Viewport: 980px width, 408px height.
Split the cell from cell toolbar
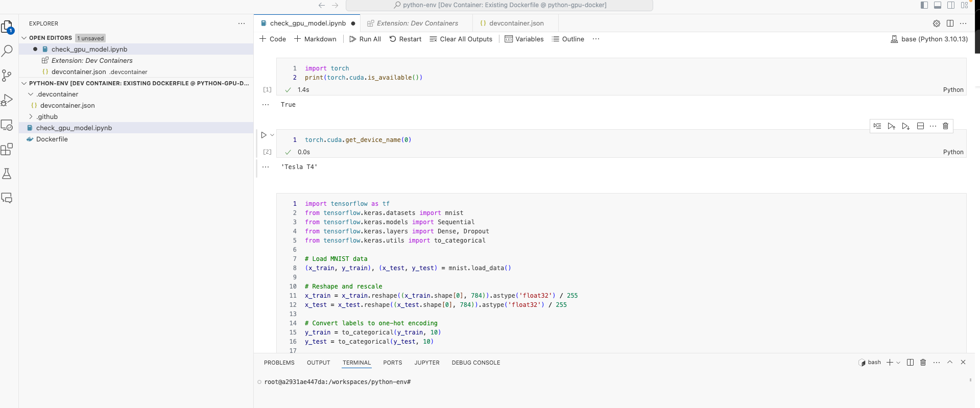920,126
